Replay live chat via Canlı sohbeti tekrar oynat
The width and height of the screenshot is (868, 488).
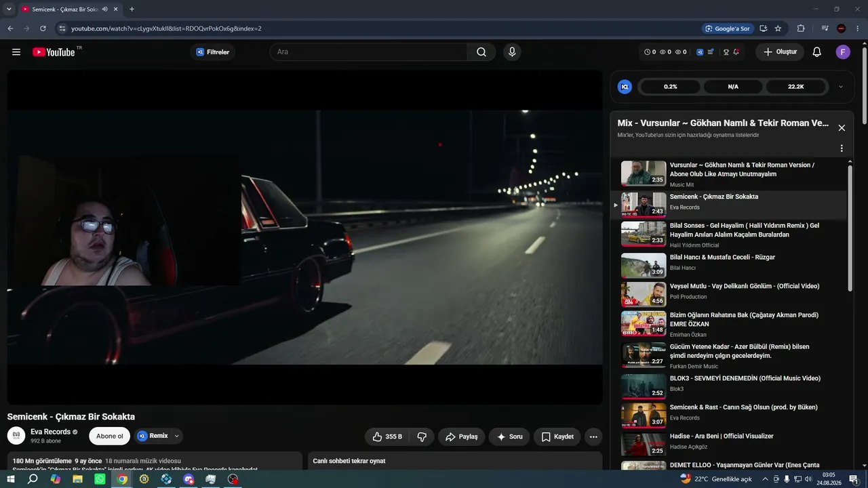pyautogui.click(x=349, y=461)
